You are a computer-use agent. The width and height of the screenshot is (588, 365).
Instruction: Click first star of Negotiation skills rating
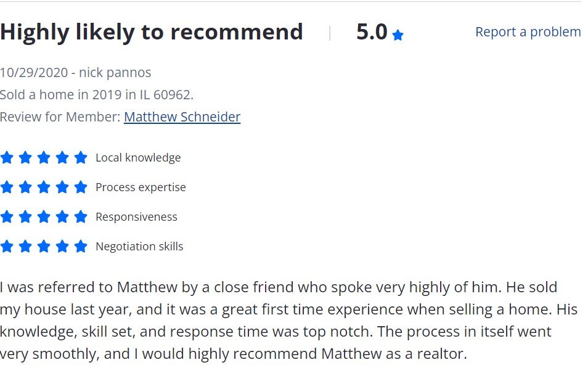[x=7, y=246]
